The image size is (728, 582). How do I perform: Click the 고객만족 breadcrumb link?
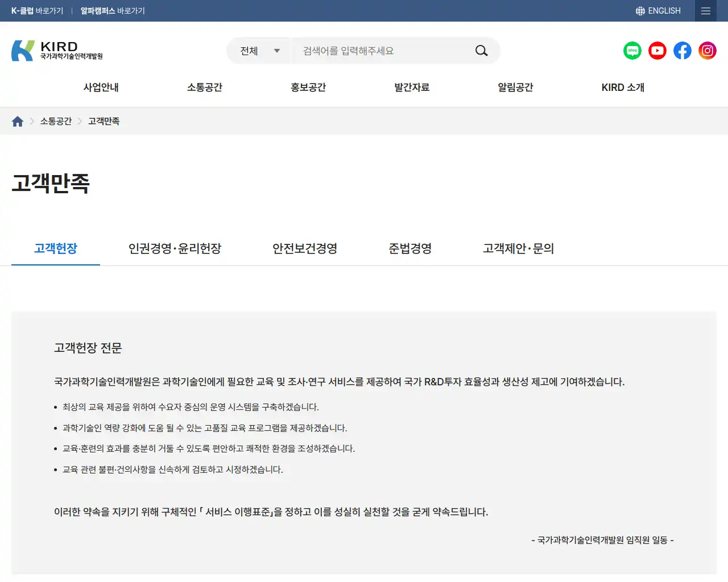pos(104,121)
